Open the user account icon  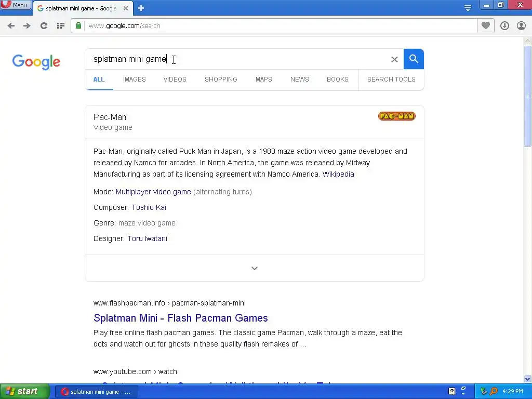521,26
